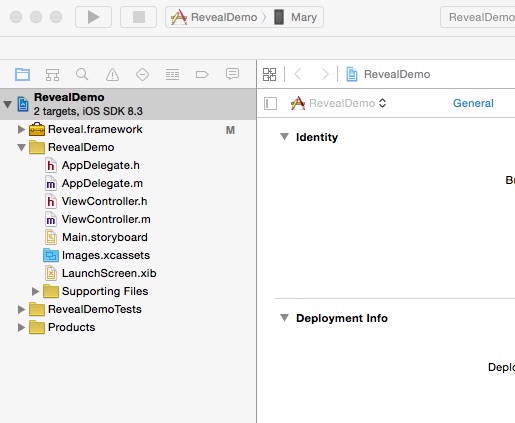Select the Supporting Files row
The width and height of the screenshot is (515, 423).
128,291
